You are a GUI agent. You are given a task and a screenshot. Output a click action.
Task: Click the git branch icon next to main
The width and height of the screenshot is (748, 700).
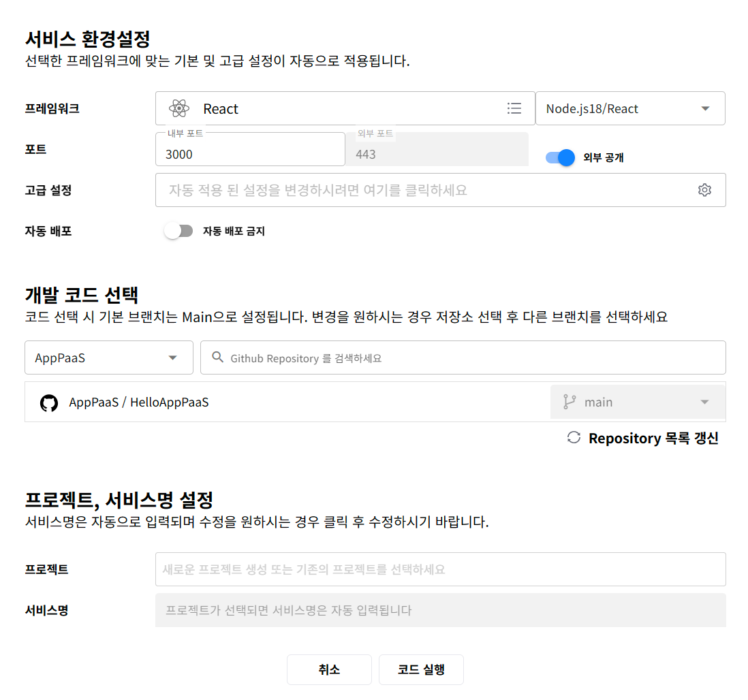570,402
